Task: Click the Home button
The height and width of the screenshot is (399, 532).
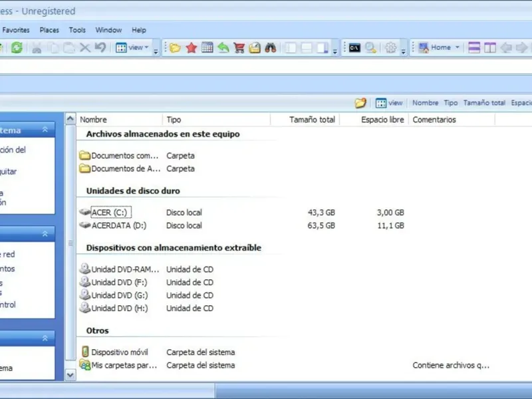Action: (x=434, y=47)
